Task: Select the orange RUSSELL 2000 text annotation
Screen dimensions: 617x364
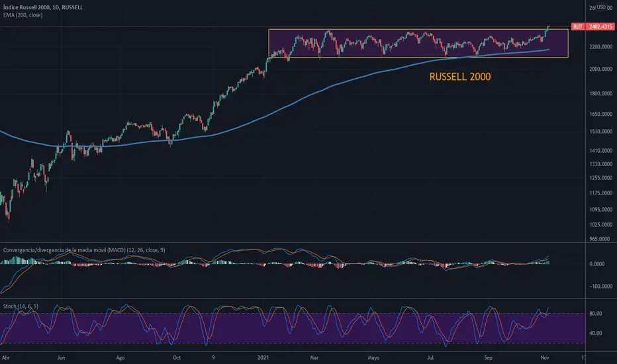Action: [x=460, y=77]
